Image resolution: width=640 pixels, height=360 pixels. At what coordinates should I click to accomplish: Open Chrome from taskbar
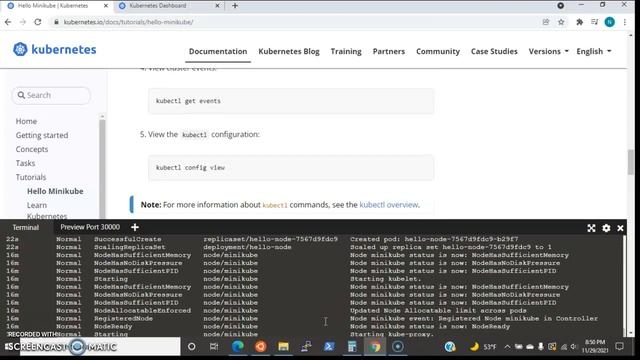coord(375,347)
